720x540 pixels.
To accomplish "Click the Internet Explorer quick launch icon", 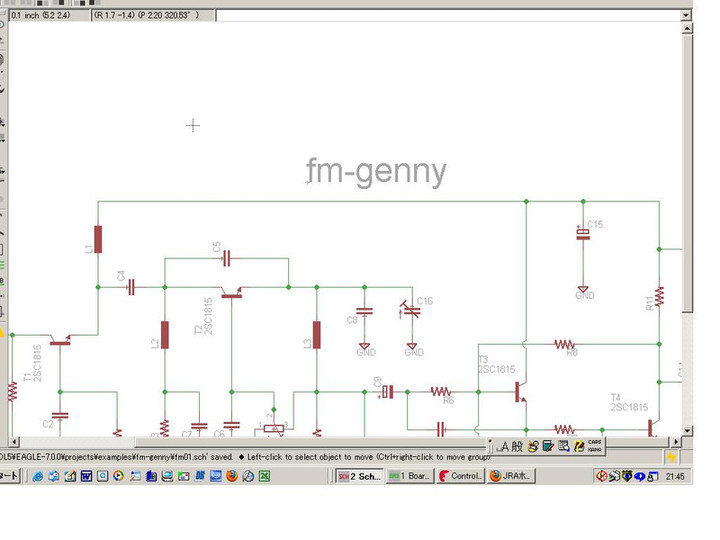I will [x=38, y=477].
